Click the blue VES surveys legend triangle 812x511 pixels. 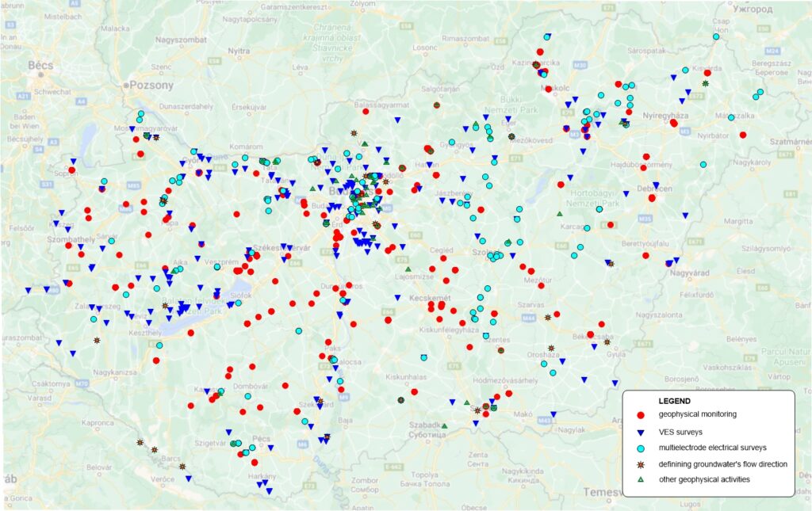click(x=641, y=433)
